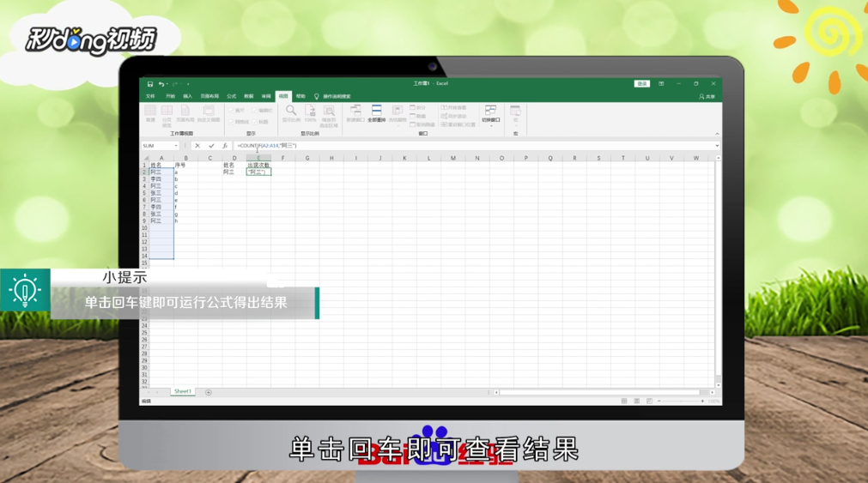Open the 公式 Formulas tab
The width and height of the screenshot is (868, 483).
point(232,96)
